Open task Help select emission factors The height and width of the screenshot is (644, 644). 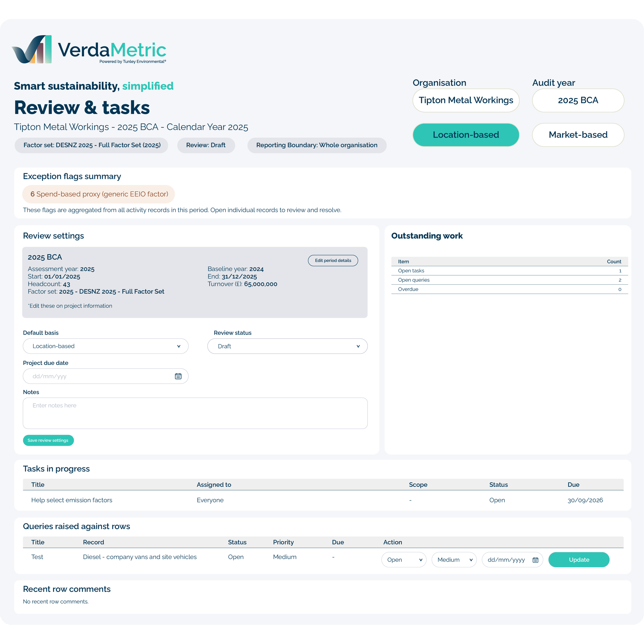(72, 500)
